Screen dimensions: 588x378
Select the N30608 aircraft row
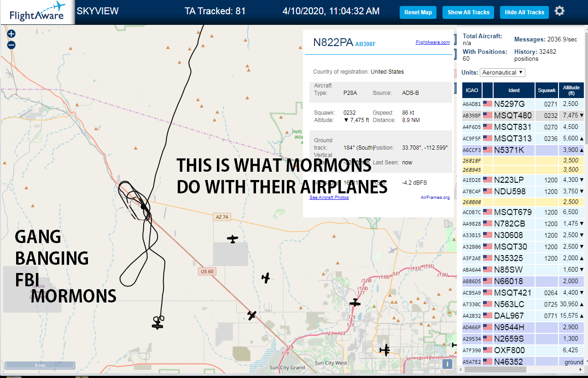523,235
